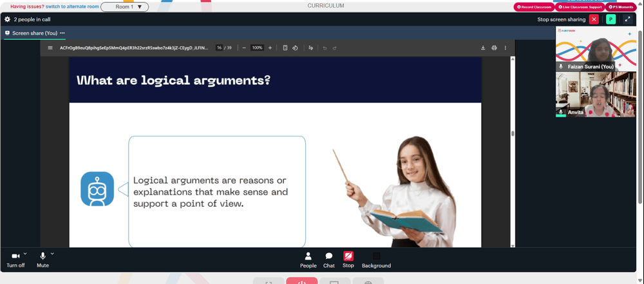Screen dimensions: 644x284
Task: Click the PDF file name title
Action: click(x=134, y=48)
